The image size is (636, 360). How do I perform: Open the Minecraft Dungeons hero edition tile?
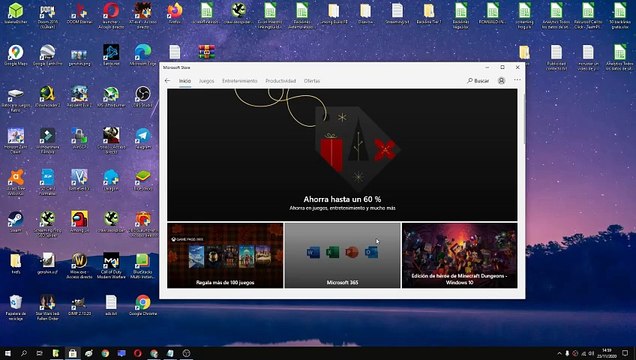tap(460, 255)
